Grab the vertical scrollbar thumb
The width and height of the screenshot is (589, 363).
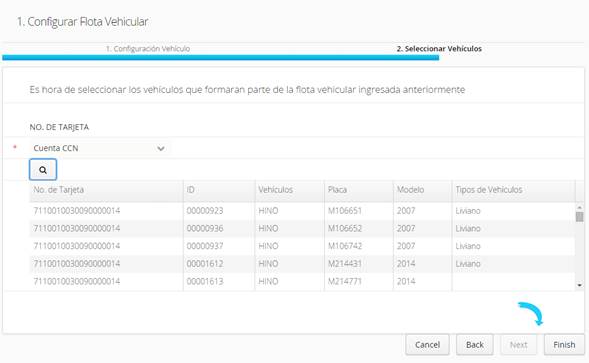580,217
